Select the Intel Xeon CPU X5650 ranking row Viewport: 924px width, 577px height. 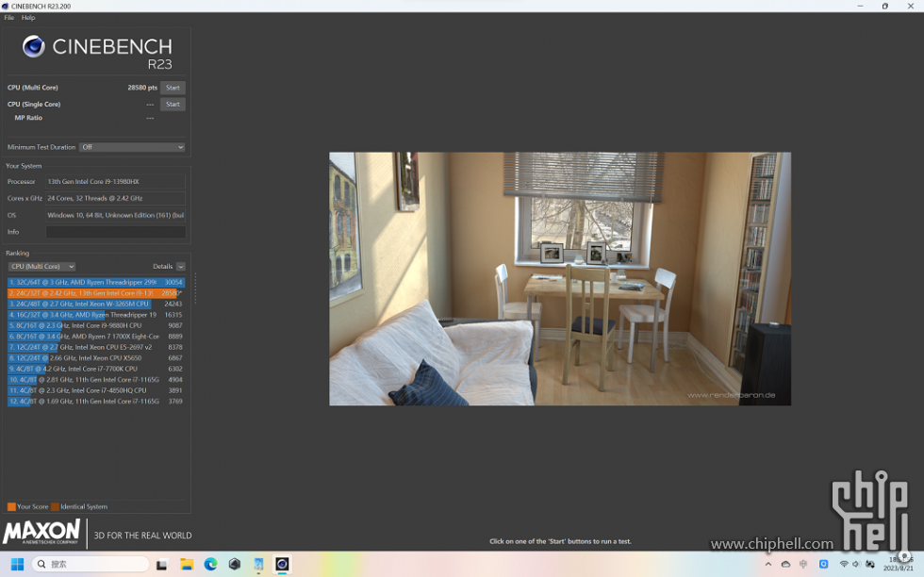click(96, 357)
